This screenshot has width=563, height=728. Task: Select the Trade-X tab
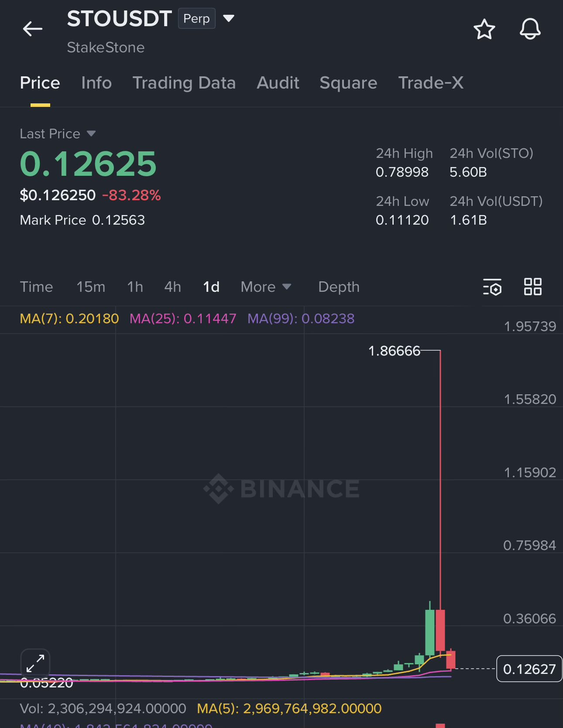coord(431,83)
